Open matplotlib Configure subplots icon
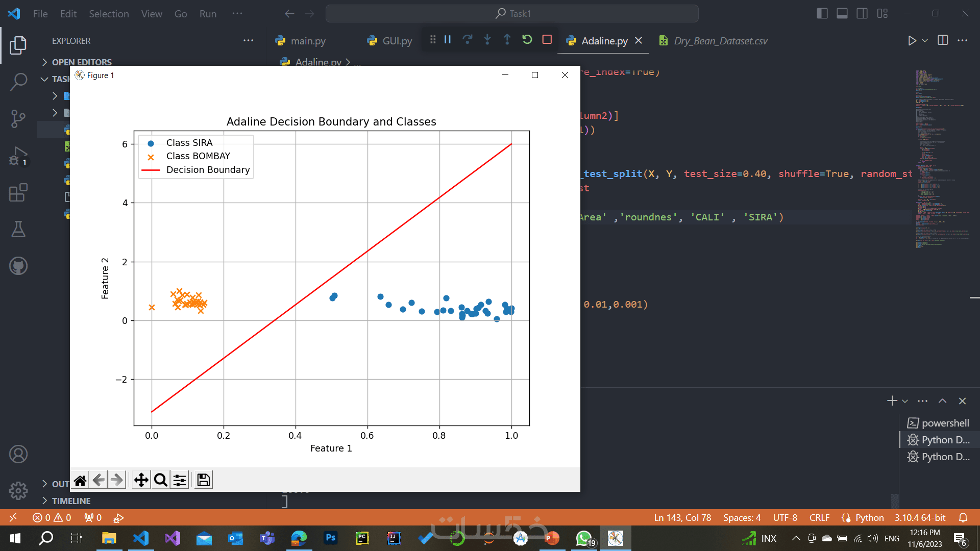 [180, 480]
